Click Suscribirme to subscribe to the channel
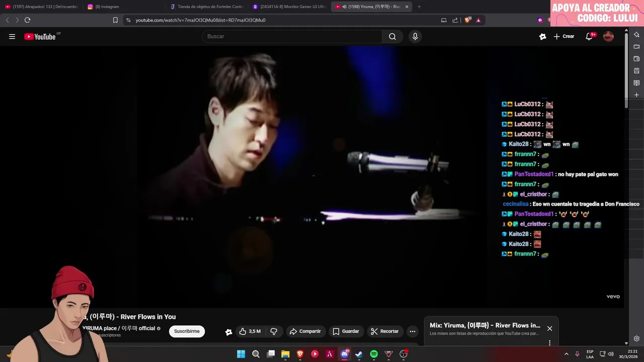 coord(187,331)
